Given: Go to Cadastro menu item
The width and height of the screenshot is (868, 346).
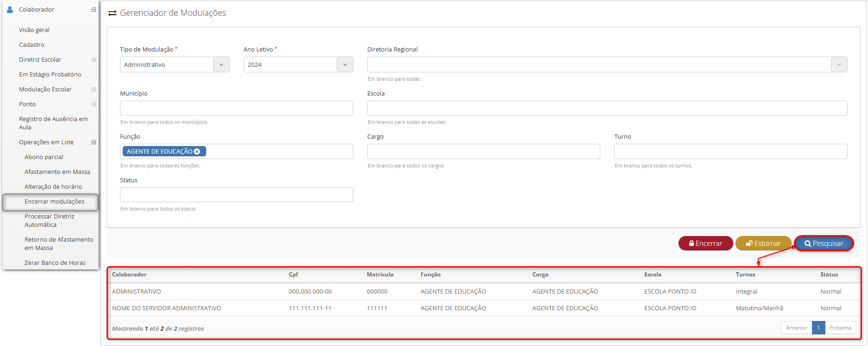Looking at the screenshot, I should pyautogui.click(x=31, y=45).
